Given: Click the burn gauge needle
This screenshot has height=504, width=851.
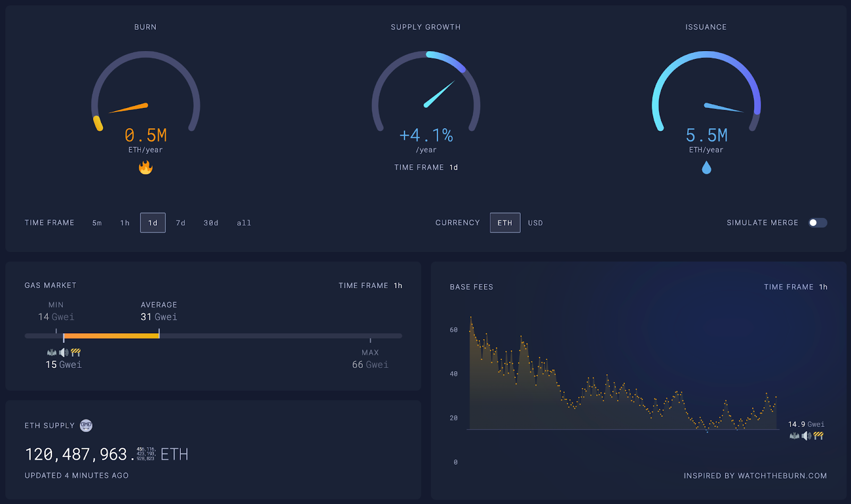Looking at the screenshot, I should coord(129,108).
